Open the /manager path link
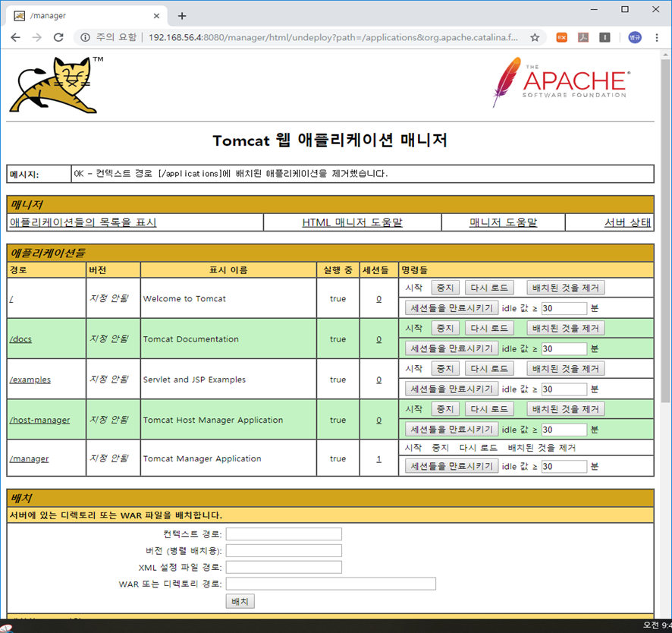 coord(29,458)
